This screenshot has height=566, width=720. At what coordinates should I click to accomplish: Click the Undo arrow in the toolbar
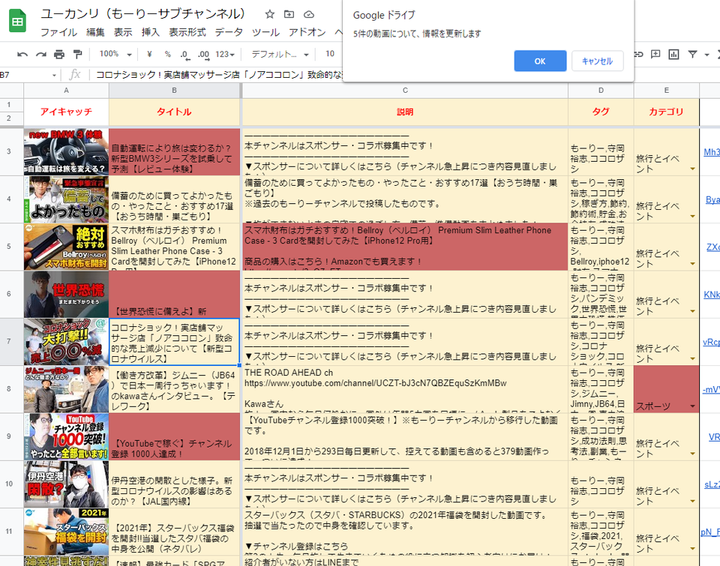tap(22, 55)
